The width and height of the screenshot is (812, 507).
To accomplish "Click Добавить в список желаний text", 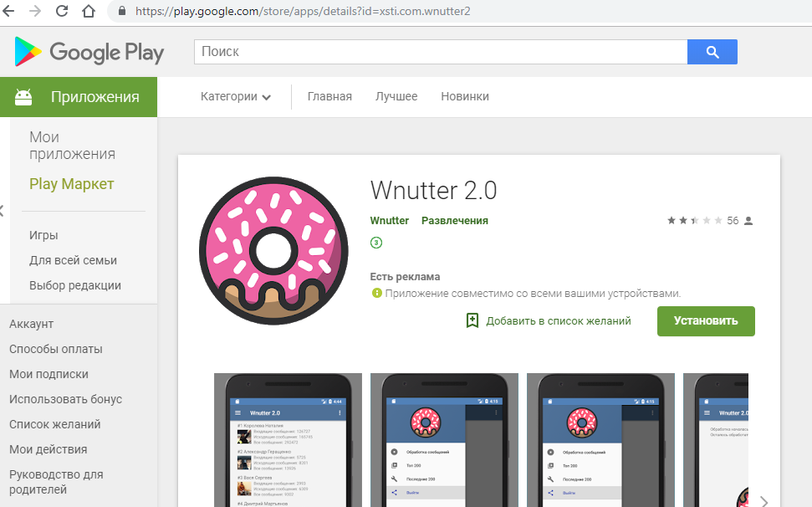I will (559, 321).
